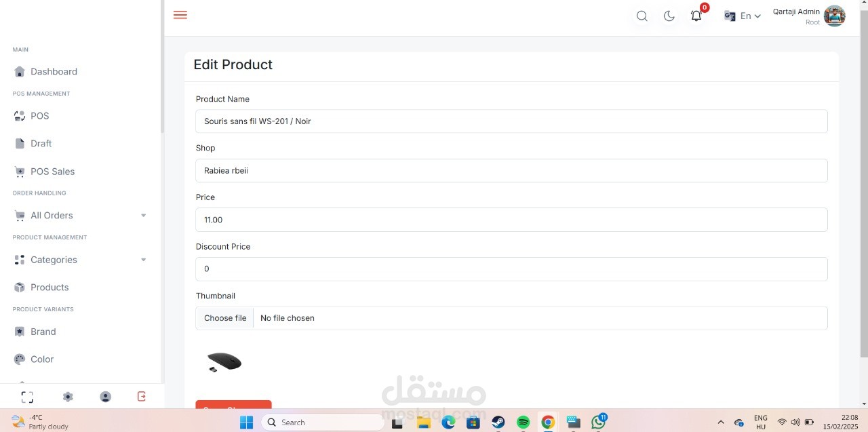Open Draft in sidebar
The height and width of the screenshot is (432, 868).
tap(41, 144)
